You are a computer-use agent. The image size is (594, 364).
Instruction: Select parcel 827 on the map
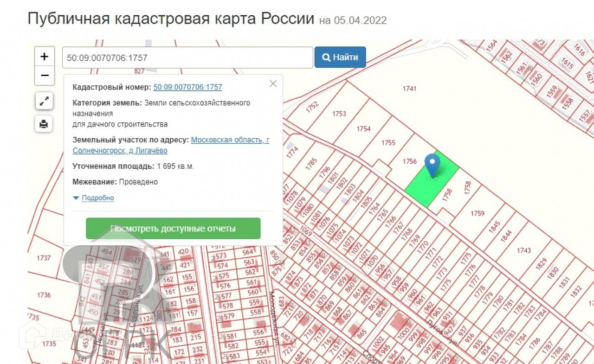click(139, 71)
